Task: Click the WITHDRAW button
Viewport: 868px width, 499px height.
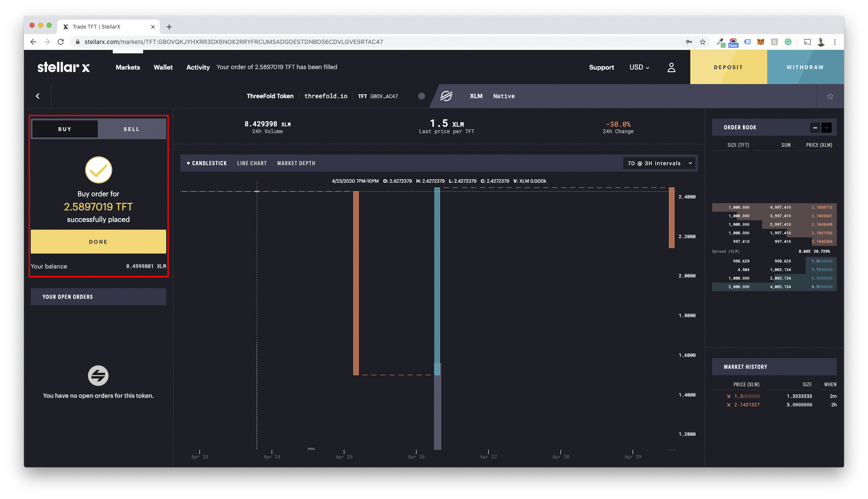Action: click(805, 67)
